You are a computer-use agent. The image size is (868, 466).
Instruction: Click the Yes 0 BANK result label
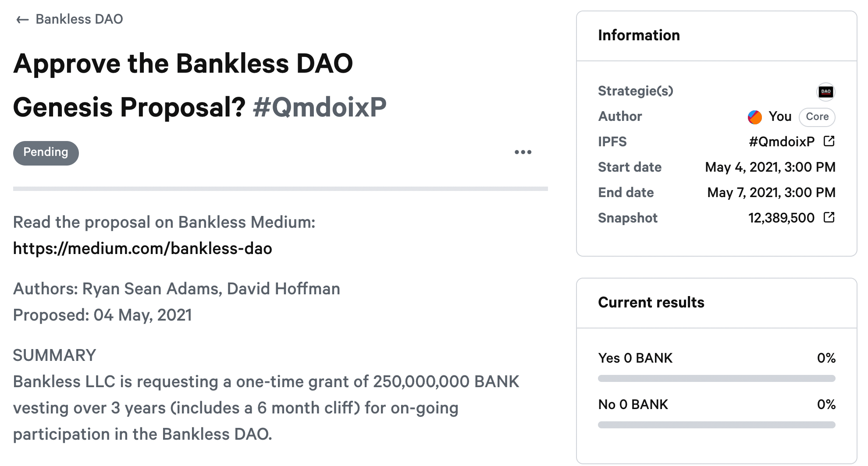point(635,358)
